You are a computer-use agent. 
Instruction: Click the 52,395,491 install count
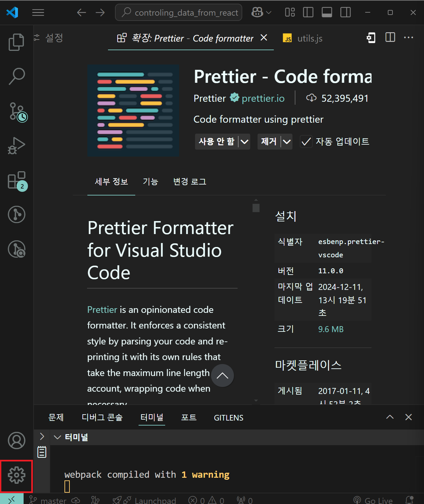[345, 98]
